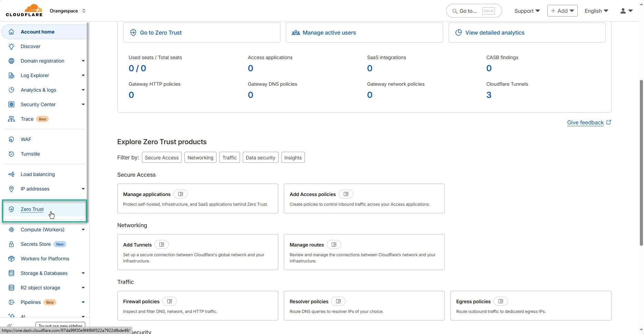Go to Account home in the sidebar
This screenshot has height=334, width=644.
point(37,31)
